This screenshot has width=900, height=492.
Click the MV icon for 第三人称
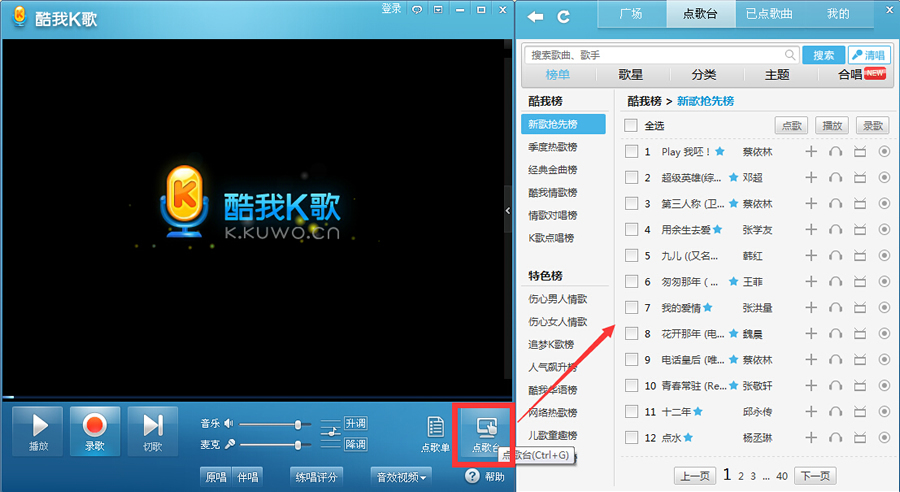(859, 203)
